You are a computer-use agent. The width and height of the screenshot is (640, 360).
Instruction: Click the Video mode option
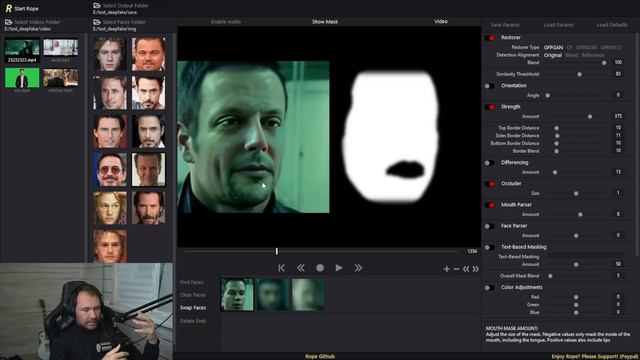tap(441, 21)
